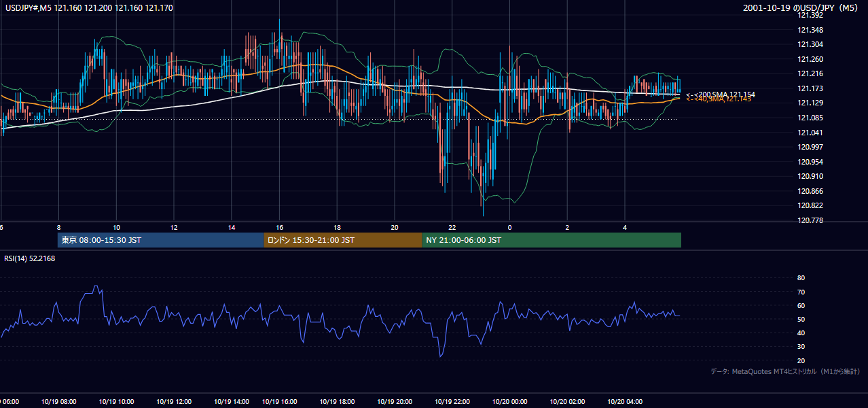Click the RSI(14) 52.2168 indicator label

click(29, 259)
